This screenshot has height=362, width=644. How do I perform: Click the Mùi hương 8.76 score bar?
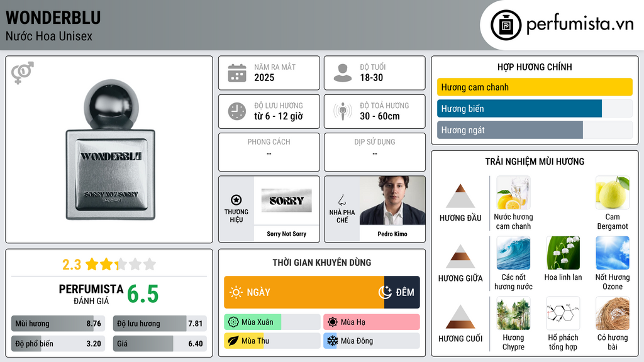58,324
